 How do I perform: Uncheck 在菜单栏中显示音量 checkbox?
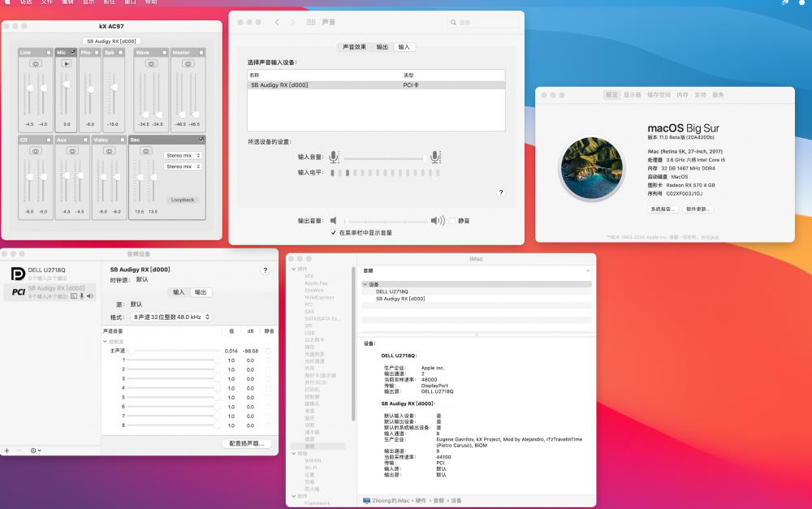click(334, 232)
